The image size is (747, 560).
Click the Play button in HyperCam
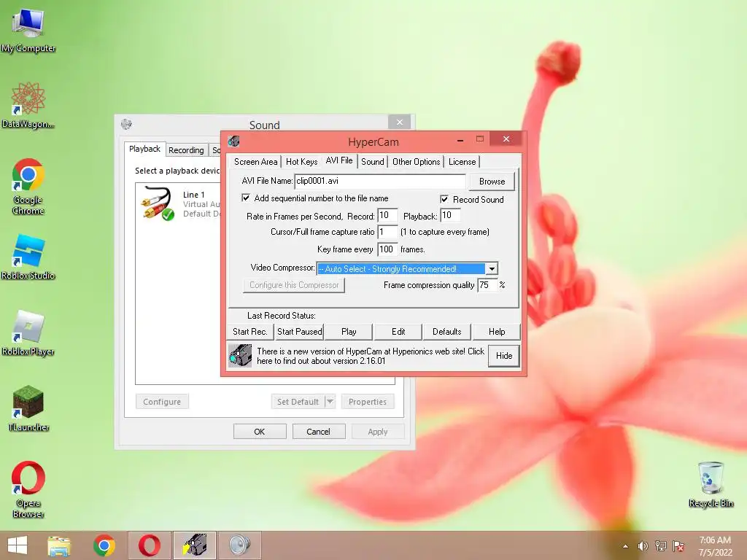(349, 332)
